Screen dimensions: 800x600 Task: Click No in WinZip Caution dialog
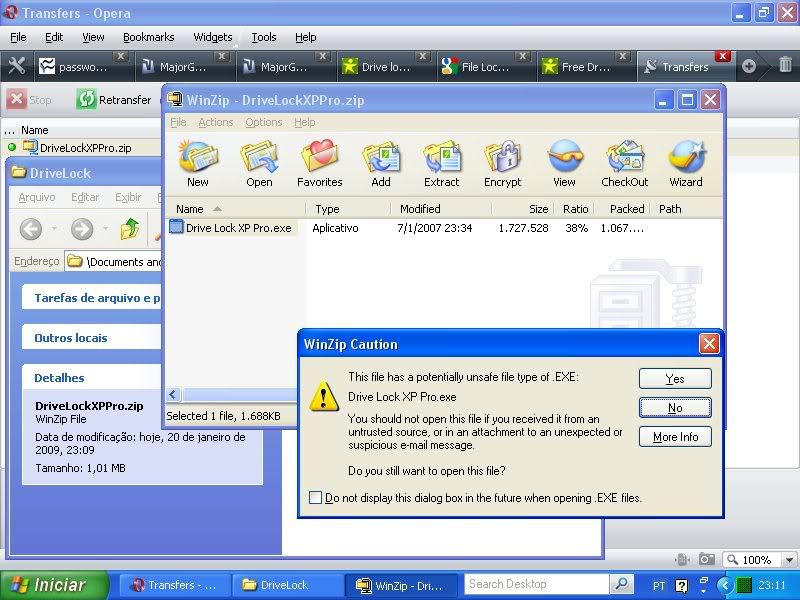pyautogui.click(x=675, y=408)
